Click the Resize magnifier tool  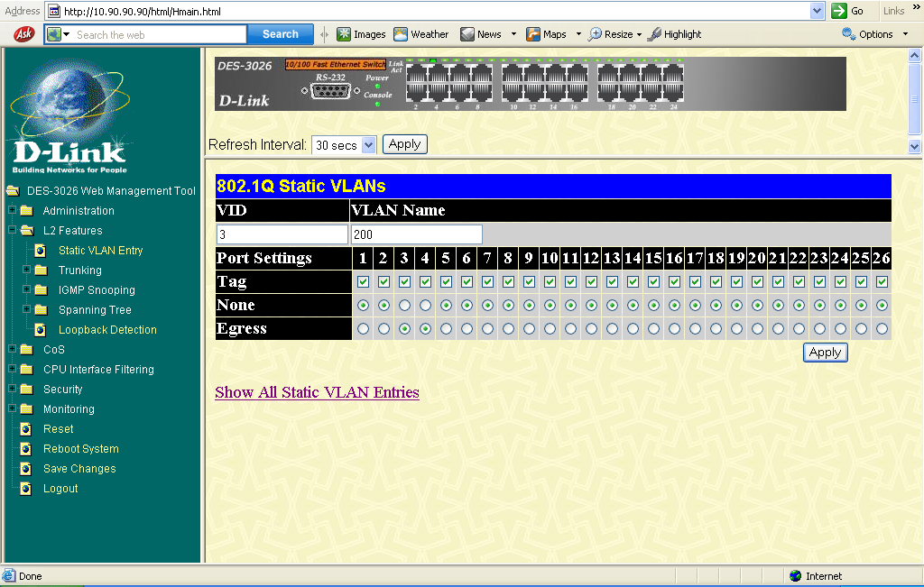pyautogui.click(x=596, y=34)
